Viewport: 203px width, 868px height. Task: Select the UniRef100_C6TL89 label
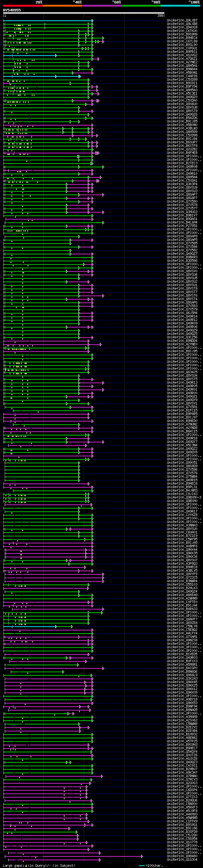click(182, 41)
